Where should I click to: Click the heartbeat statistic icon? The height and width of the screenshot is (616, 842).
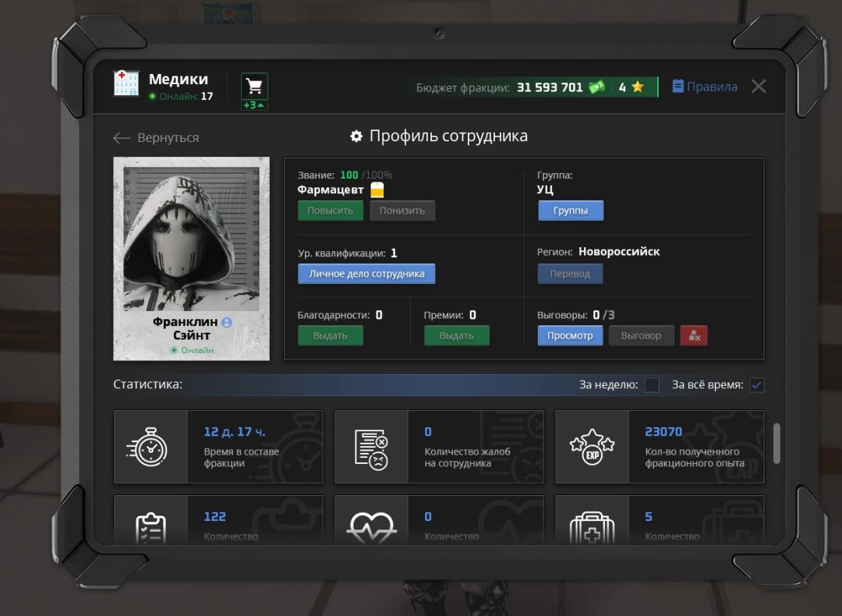[371, 527]
